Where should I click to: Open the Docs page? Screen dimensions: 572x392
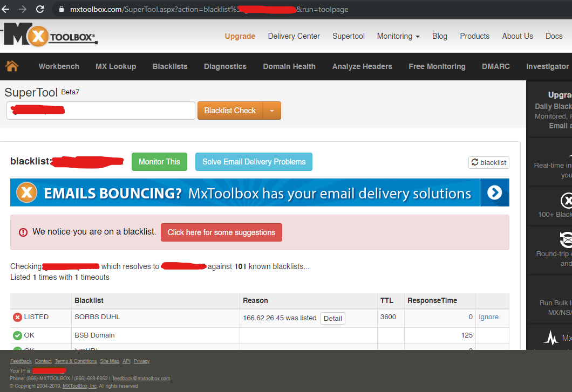[x=554, y=36]
